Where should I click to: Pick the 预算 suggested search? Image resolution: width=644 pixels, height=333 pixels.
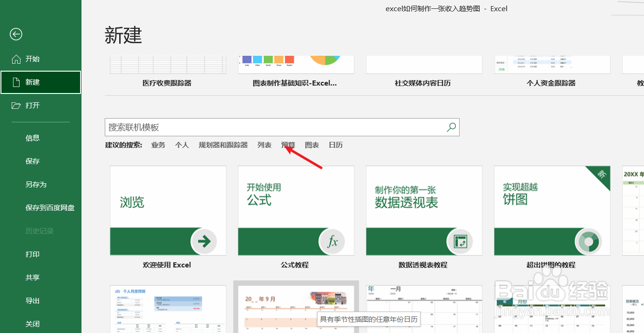point(288,145)
